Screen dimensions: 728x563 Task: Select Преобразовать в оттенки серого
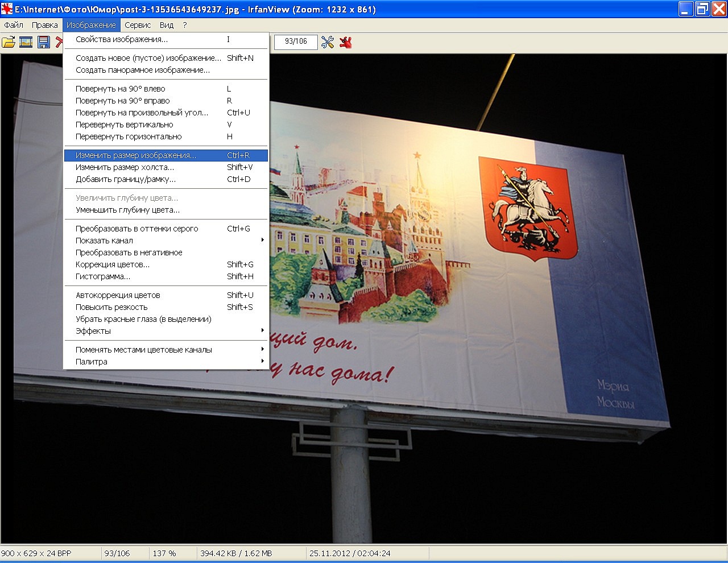click(x=137, y=229)
